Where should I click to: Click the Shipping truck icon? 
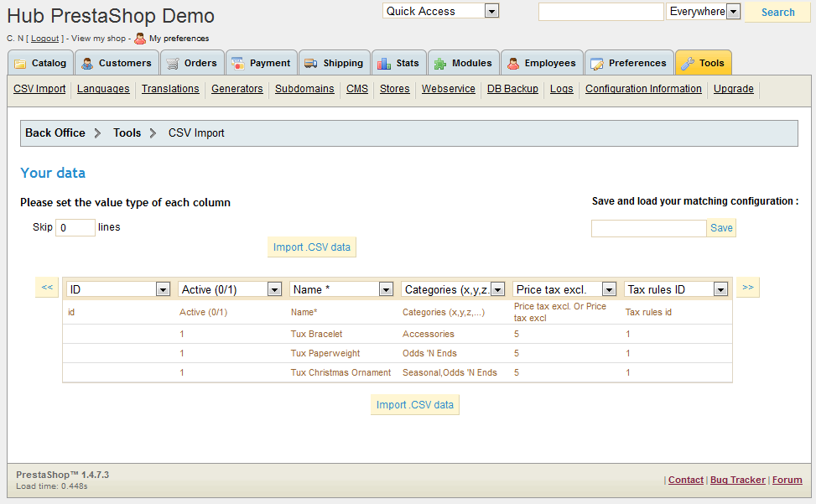[311, 64]
